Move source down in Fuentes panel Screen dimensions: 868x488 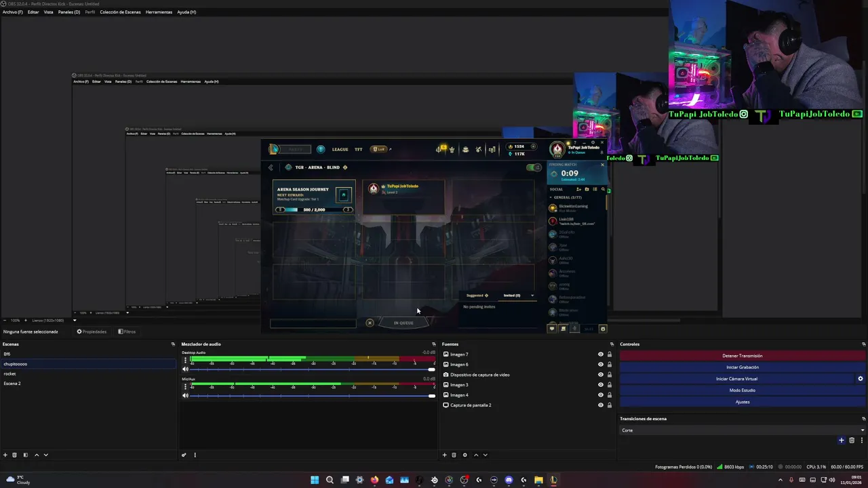pyautogui.click(x=485, y=455)
